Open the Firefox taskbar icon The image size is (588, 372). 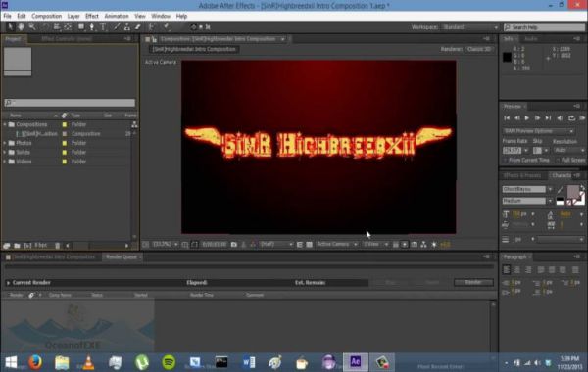[35, 362]
